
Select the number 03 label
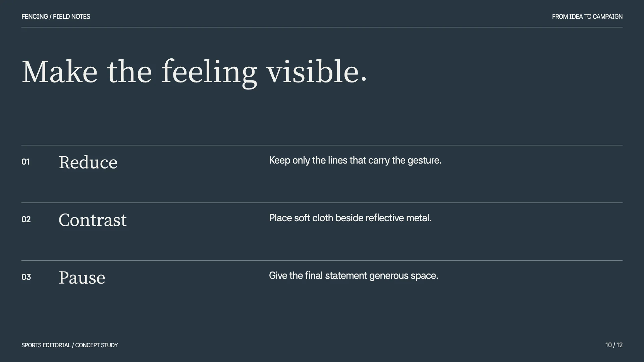[26, 277]
